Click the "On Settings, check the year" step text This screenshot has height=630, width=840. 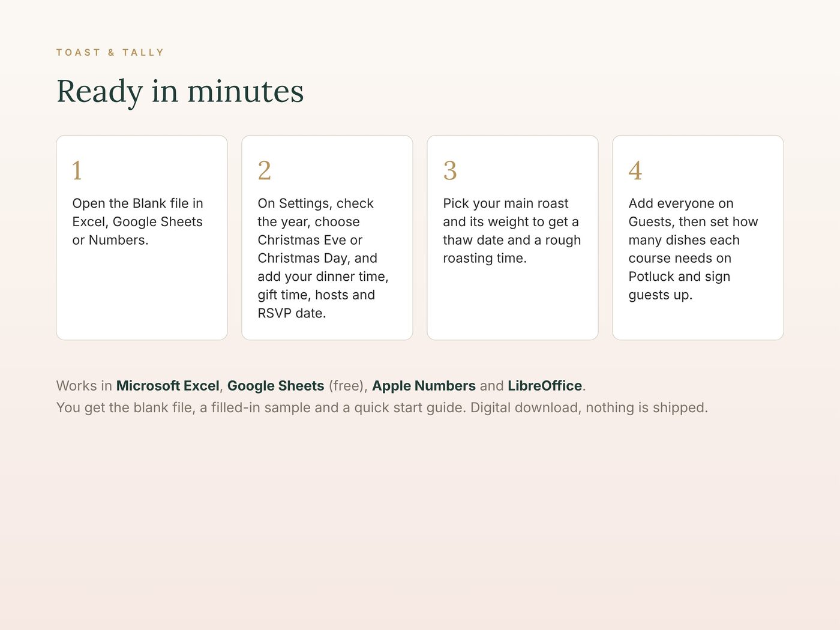[323, 258]
